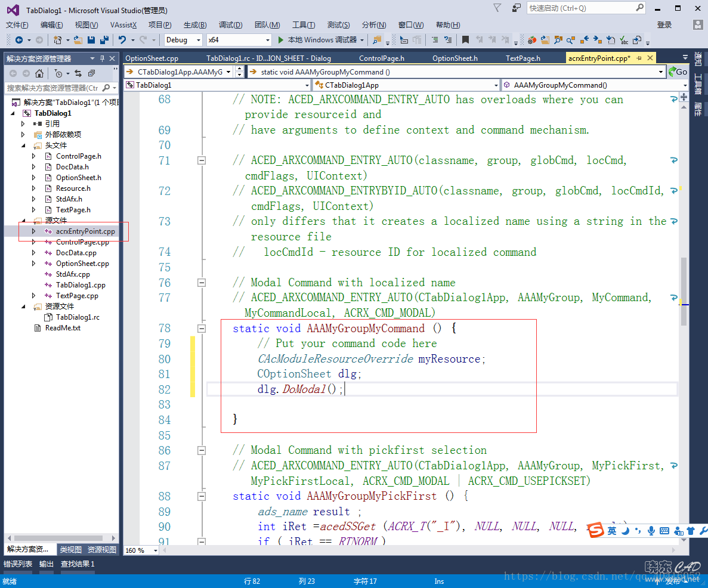708x588 pixels.
Task: Switch to the TextPage.h tab
Action: pos(523,58)
